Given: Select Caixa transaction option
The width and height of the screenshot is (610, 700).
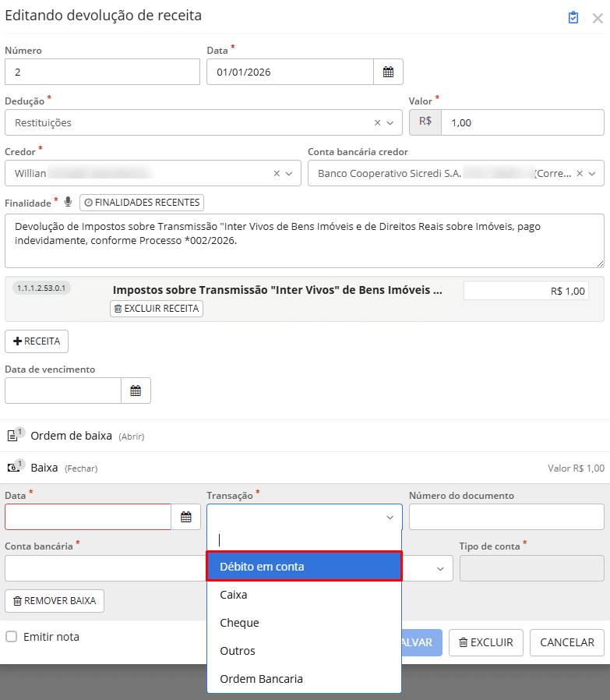Looking at the screenshot, I should point(305,595).
